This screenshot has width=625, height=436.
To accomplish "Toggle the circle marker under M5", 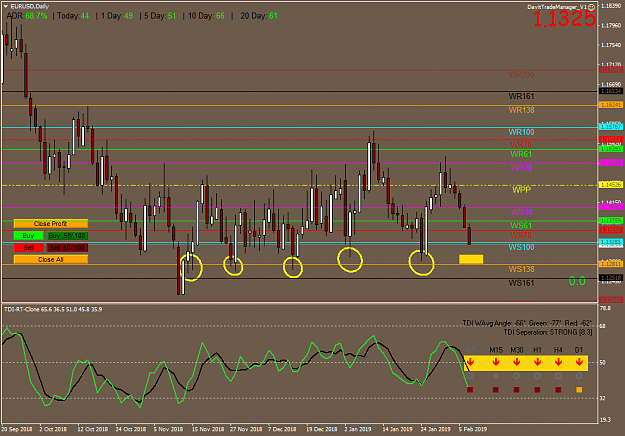I will click(x=470, y=376).
